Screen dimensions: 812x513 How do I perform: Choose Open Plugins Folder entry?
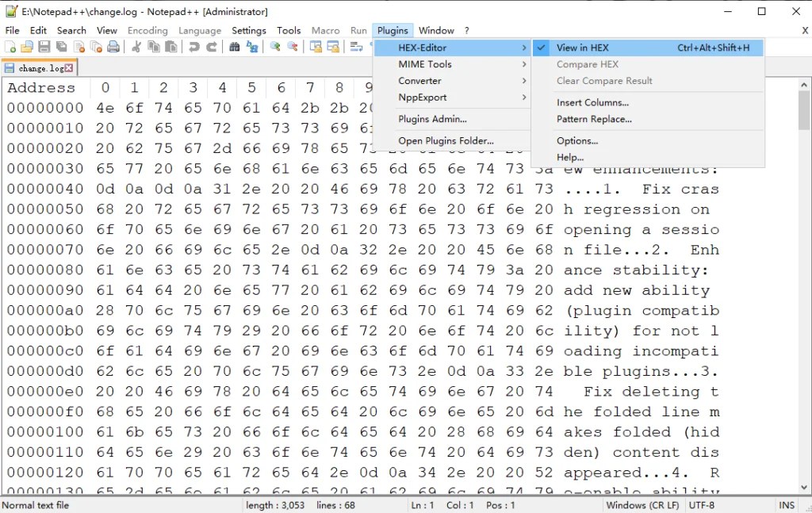[451, 141]
